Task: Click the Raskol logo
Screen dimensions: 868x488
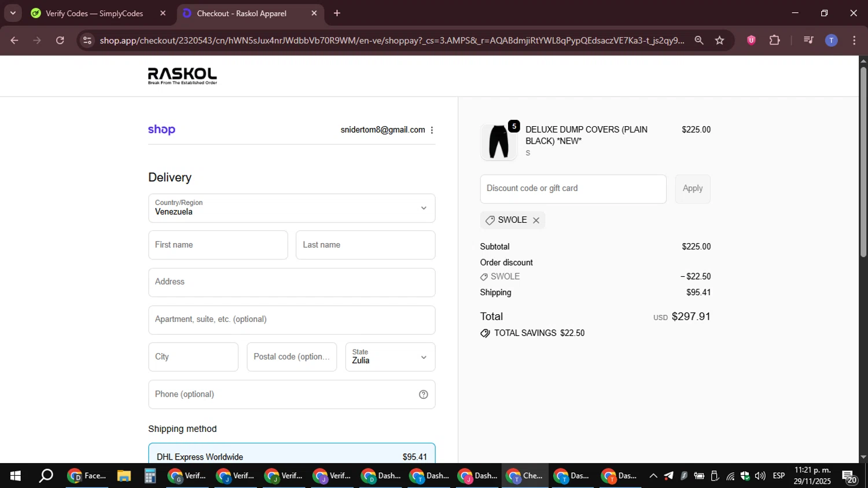Action: tap(182, 76)
